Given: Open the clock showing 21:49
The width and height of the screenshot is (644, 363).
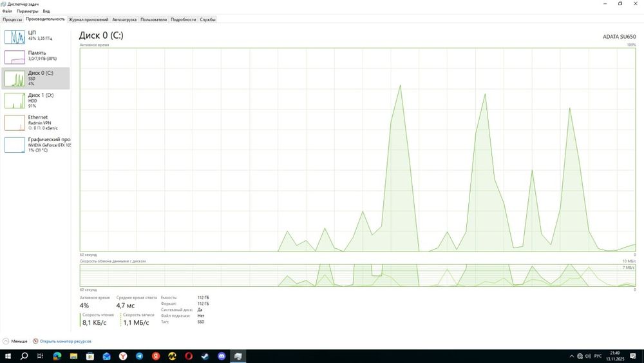Looking at the screenshot, I should [x=615, y=356].
